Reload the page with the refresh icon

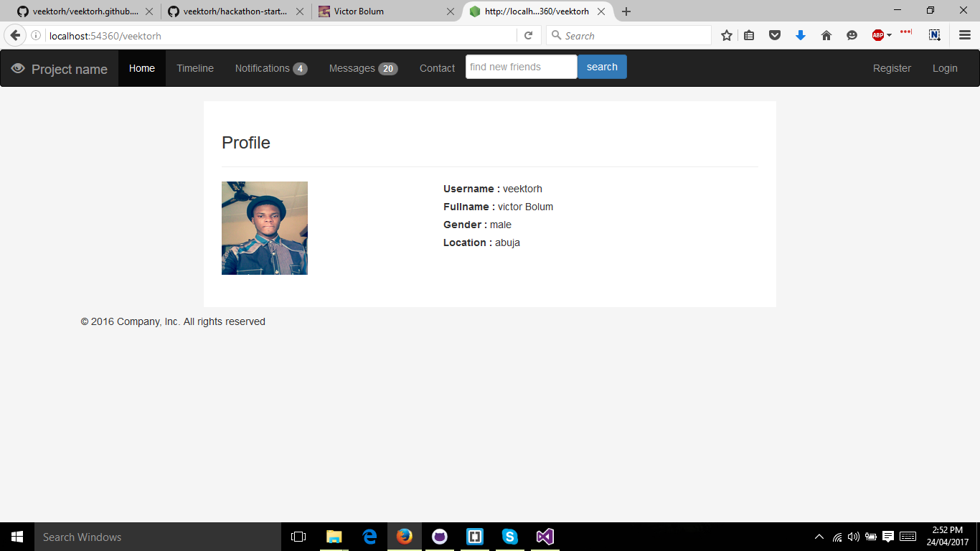click(x=529, y=34)
